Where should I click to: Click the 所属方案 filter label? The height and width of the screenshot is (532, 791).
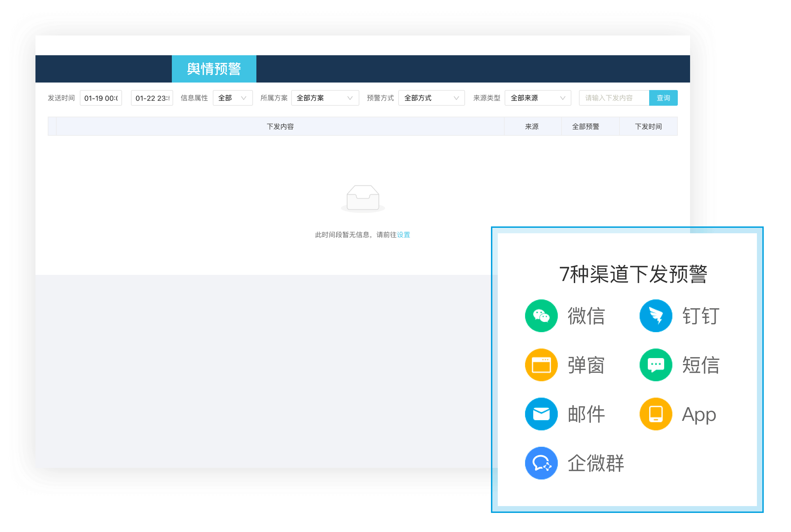coord(274,98)
